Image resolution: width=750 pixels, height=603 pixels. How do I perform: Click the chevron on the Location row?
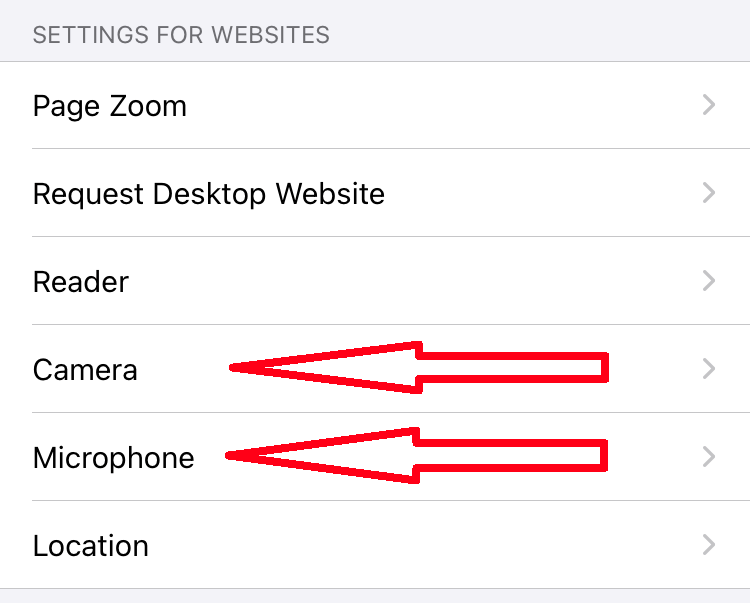(709, 545)
